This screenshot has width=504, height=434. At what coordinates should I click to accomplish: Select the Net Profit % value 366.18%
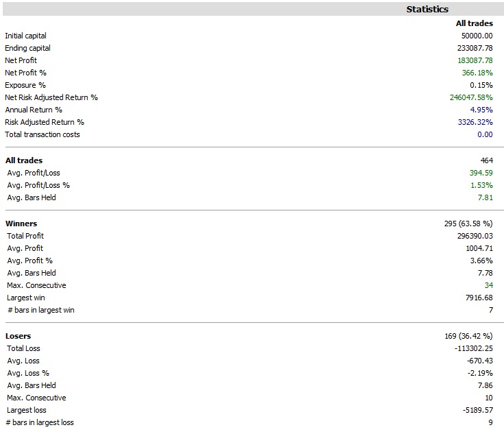pyautogui.click(x=477, y=73)
